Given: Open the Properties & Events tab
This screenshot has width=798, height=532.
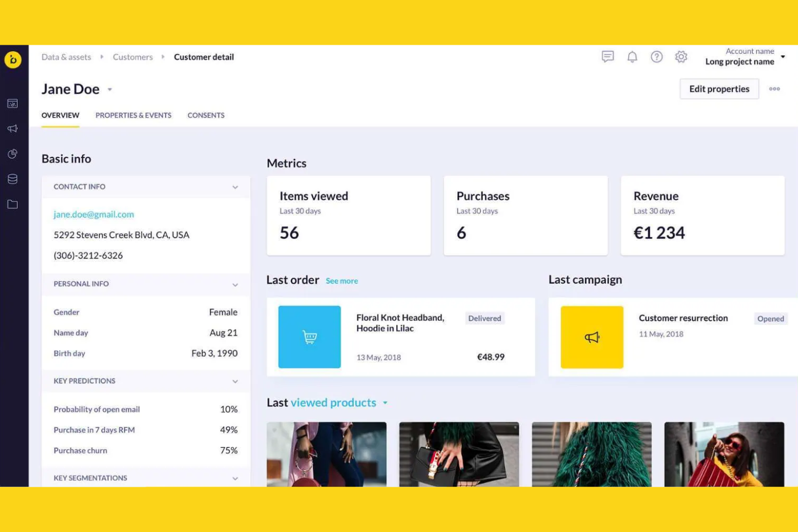Looking at the screenshot, I should [x=133, y=115].
